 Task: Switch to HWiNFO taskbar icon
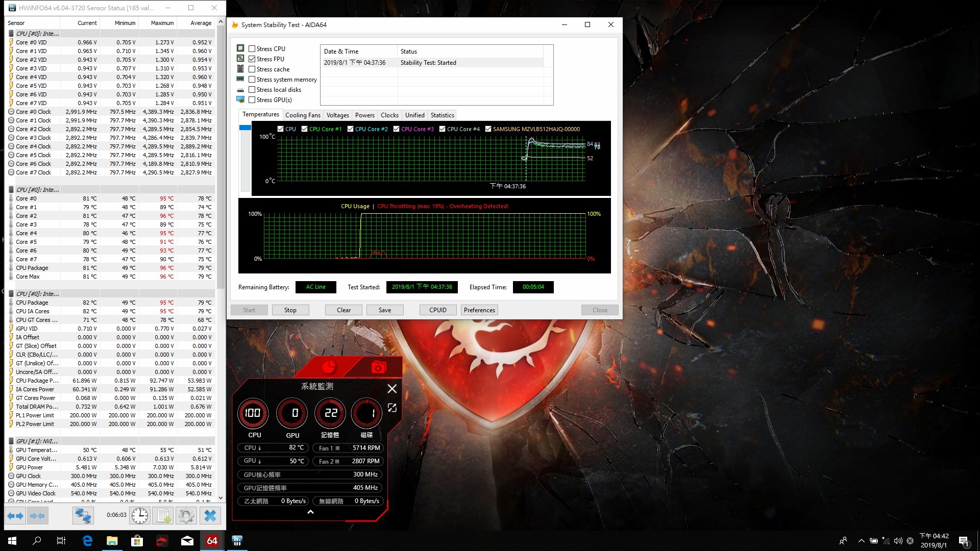point(237,541)
